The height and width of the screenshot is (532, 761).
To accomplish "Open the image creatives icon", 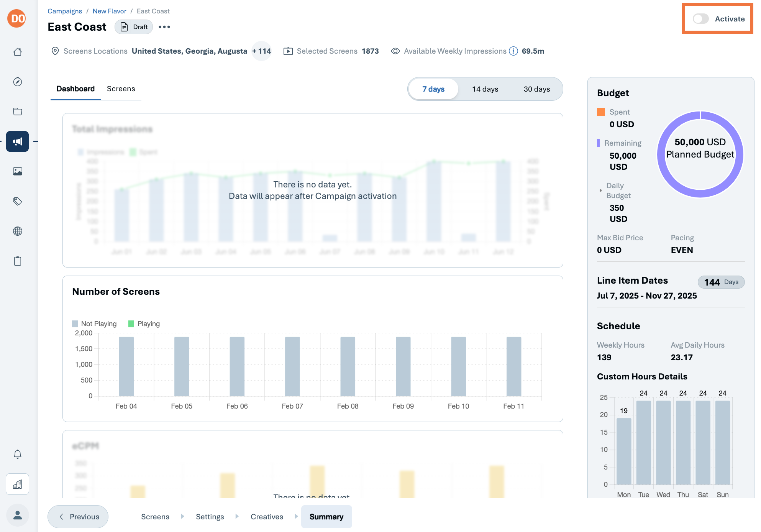I will [x=18, y=171].
